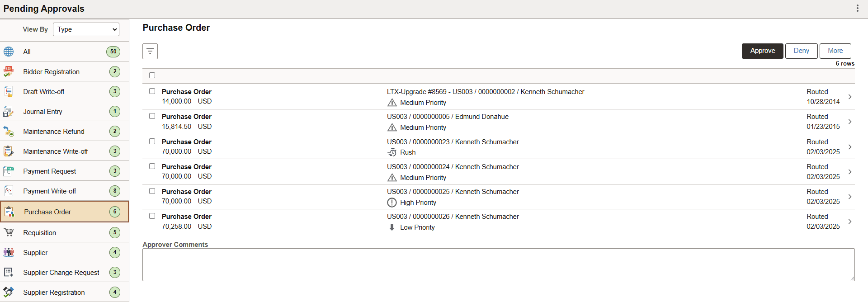Check the Rush priority purchase order checkbox
Viewport: 868px width, 302px height.
click(x=152, y=141)
